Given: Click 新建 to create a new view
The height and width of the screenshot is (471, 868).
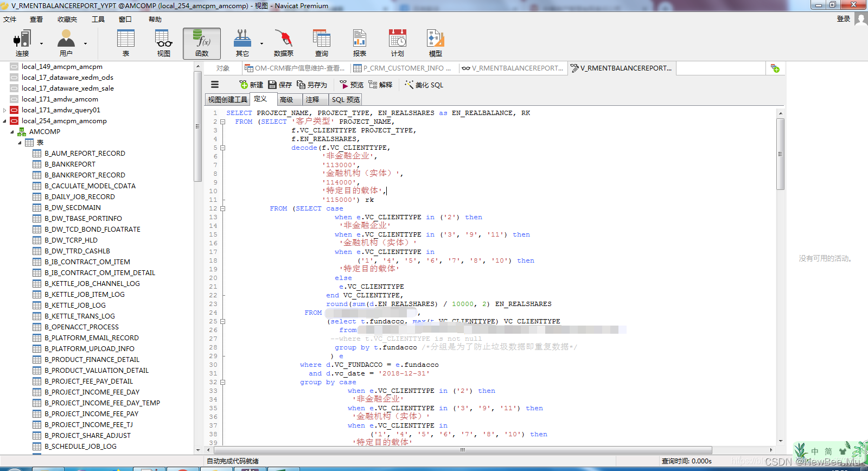Looking at the screenshot, I should (x=251, y=85).
